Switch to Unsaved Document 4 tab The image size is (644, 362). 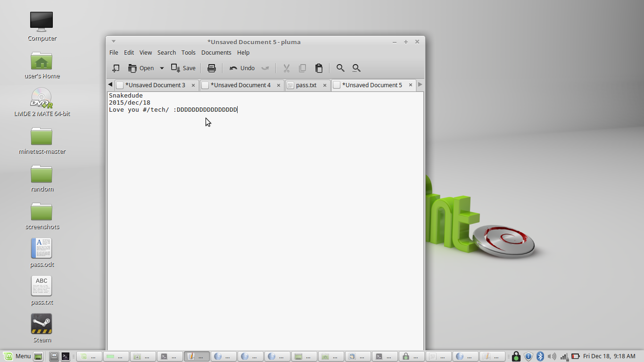(x=241, y=85)
